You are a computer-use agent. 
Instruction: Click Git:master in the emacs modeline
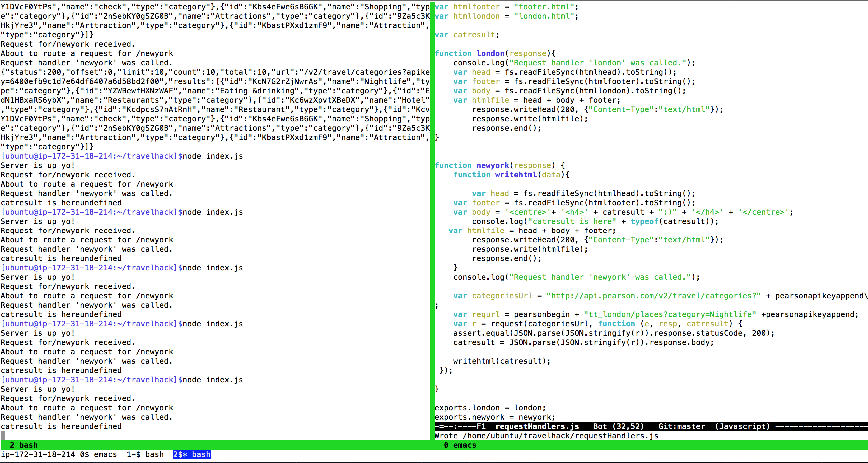point(681,426)
